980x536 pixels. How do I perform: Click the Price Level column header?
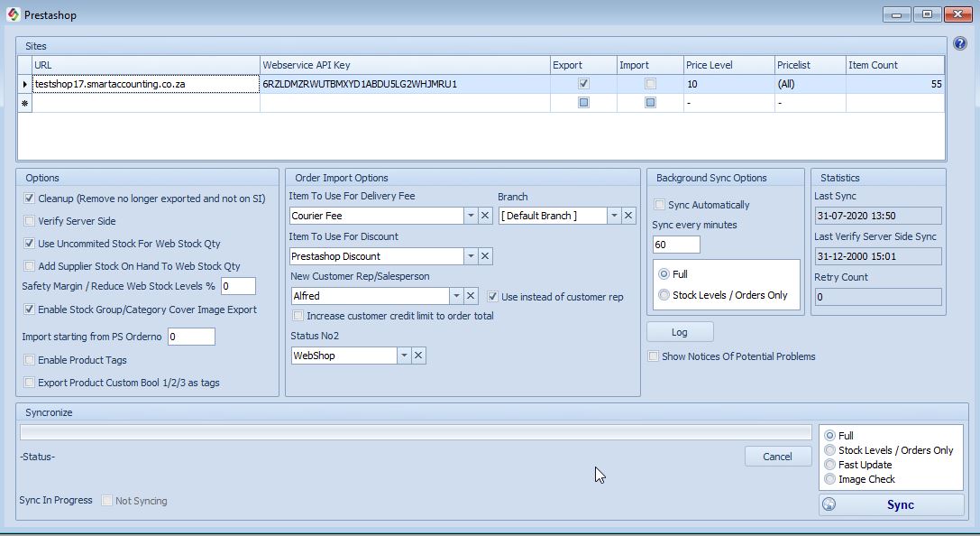tap(728, 65)
